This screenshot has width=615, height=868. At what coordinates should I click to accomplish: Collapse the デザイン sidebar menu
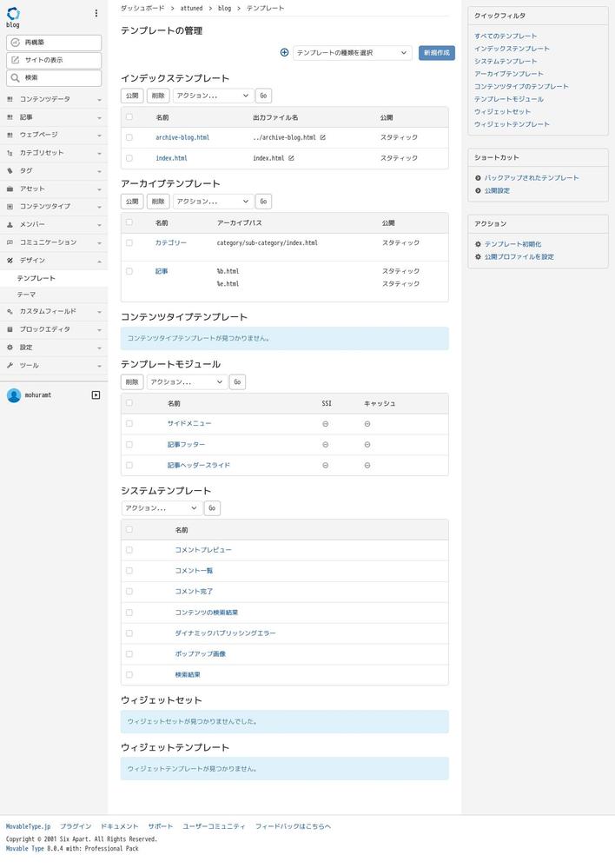point(54,260)
